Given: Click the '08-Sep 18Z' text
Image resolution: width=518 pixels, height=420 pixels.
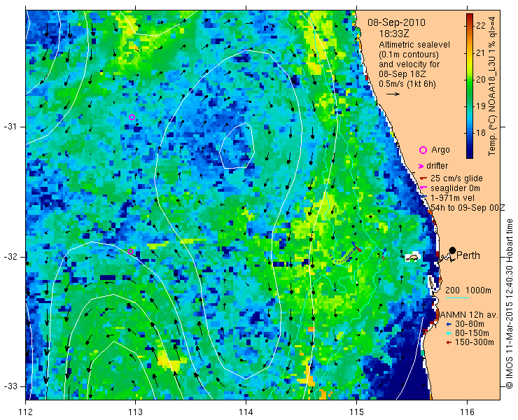Looking at the screenshot, I should [x=402, y=74].
